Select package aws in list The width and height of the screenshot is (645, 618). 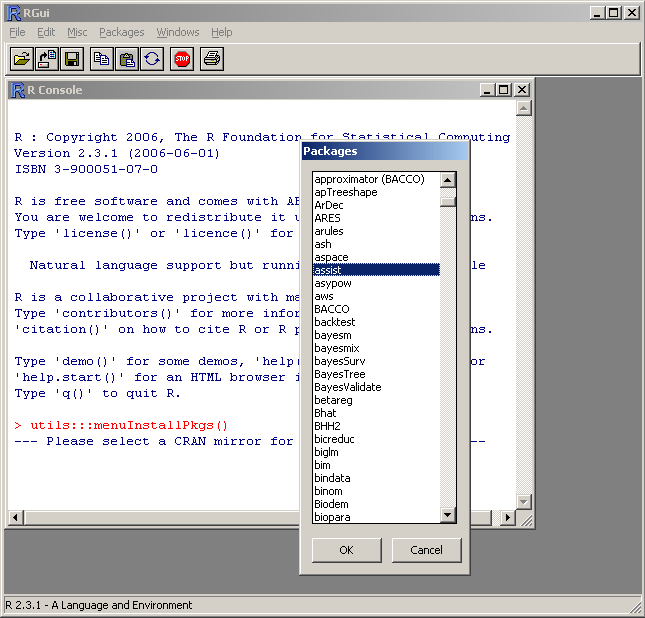click(376, 296)
